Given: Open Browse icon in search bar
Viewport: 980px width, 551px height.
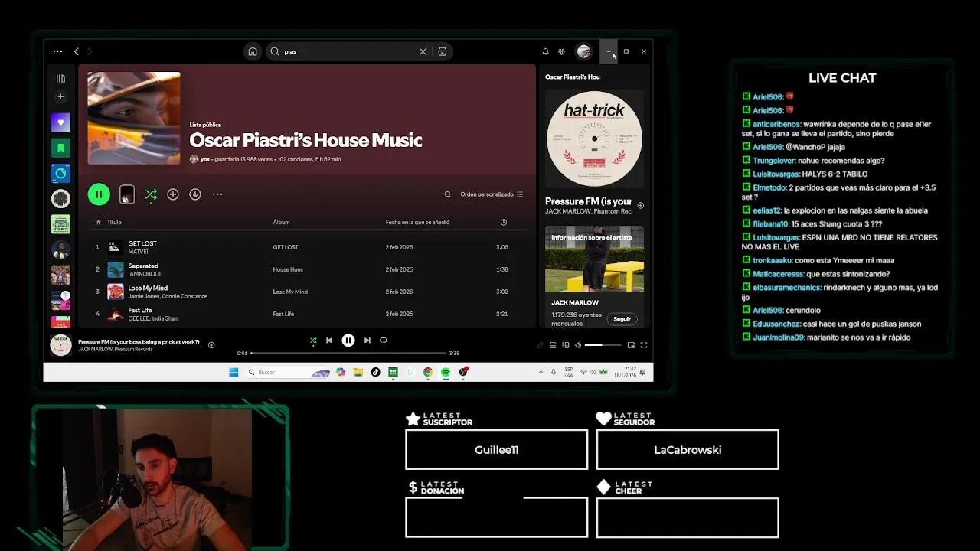Looking at the screenshot, I should 443,51.
